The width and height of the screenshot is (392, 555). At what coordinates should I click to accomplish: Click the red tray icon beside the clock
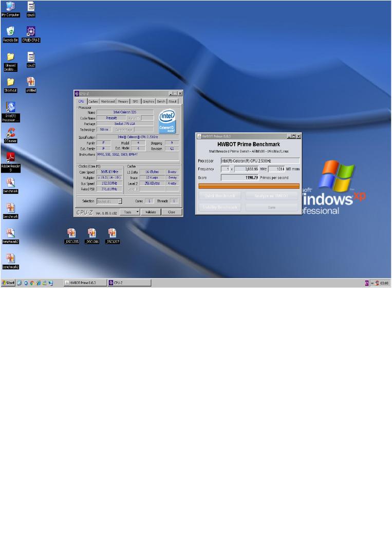(x=377, y=283)
